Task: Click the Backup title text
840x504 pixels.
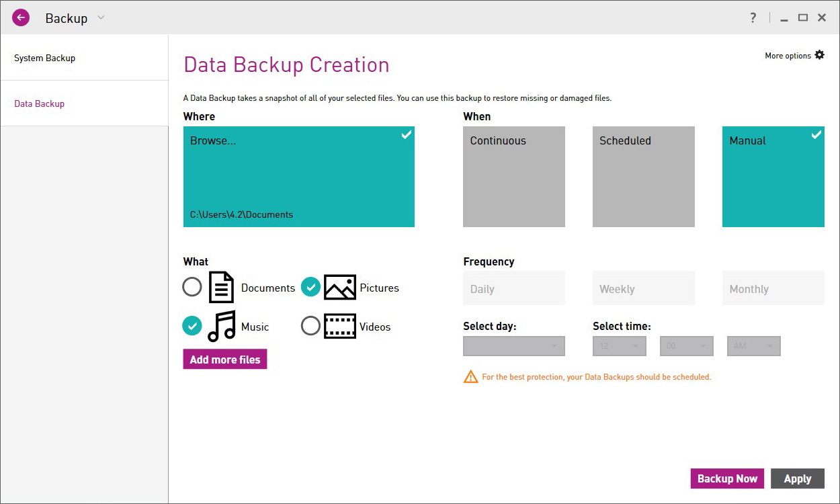Action: pos(67,18)
